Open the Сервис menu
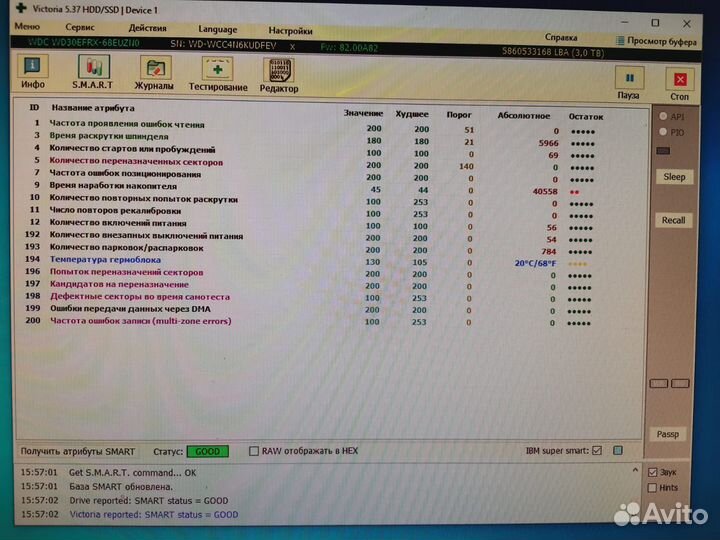720x540 pixels. pyautogui.click(x=80, y=30)
